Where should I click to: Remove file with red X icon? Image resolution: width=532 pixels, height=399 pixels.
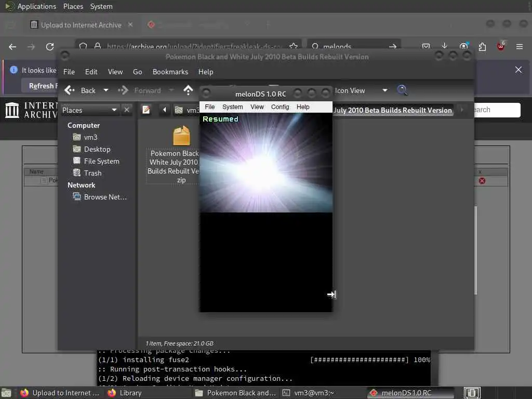pos(482,180)
